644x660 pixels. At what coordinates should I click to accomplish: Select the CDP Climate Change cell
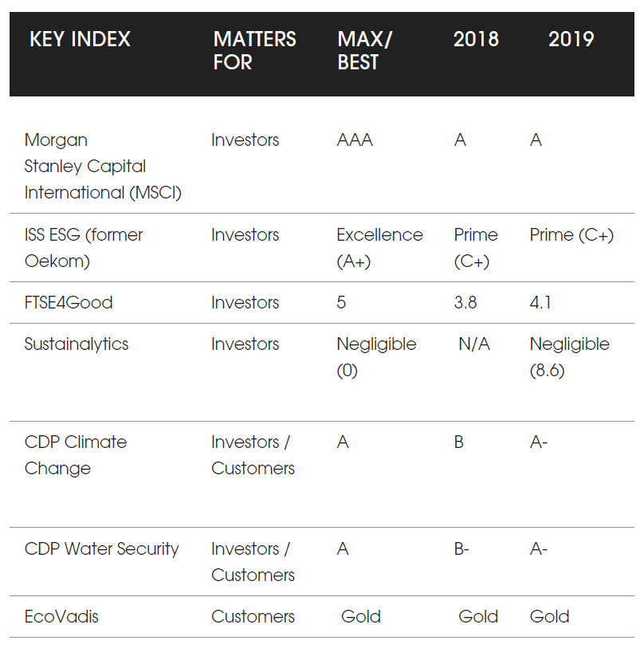[x=76, y=455]
